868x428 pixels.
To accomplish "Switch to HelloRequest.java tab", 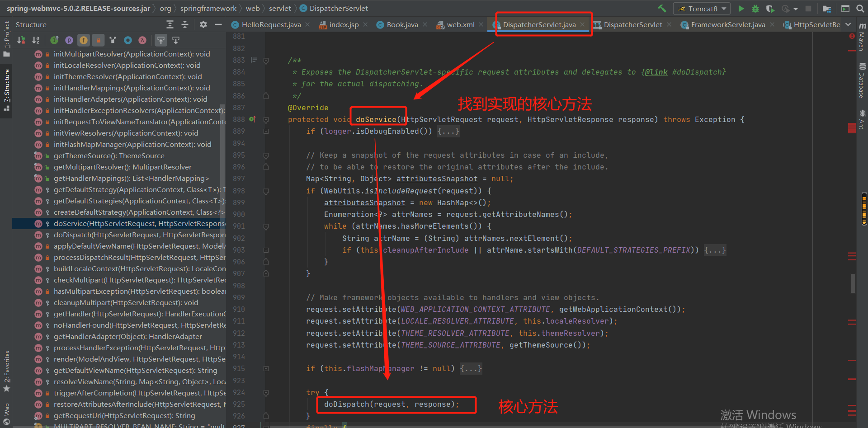I will [x=271, y=24].
